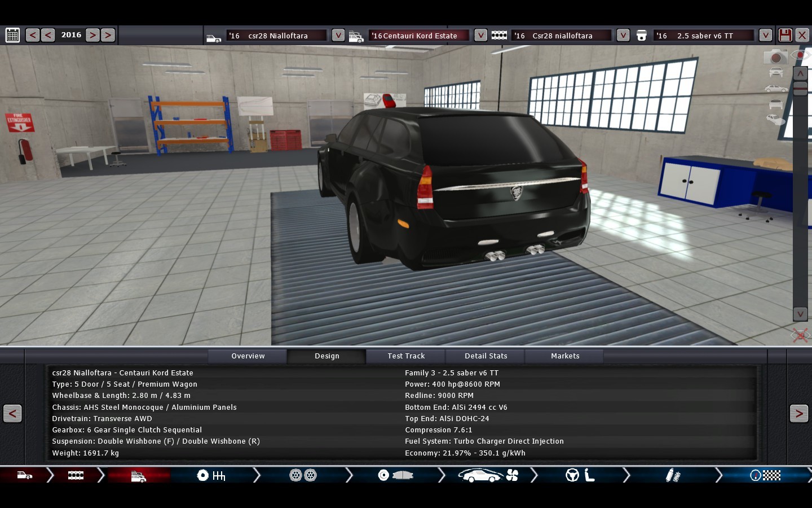The image size is (812, 508).
Task: Switch to the front car view
Action: pos(776,72)
